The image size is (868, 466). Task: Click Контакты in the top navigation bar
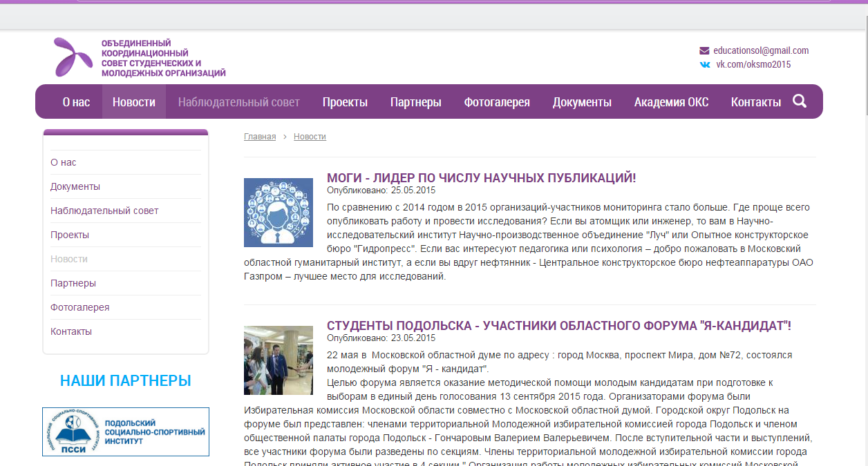[x=756, y=102]
